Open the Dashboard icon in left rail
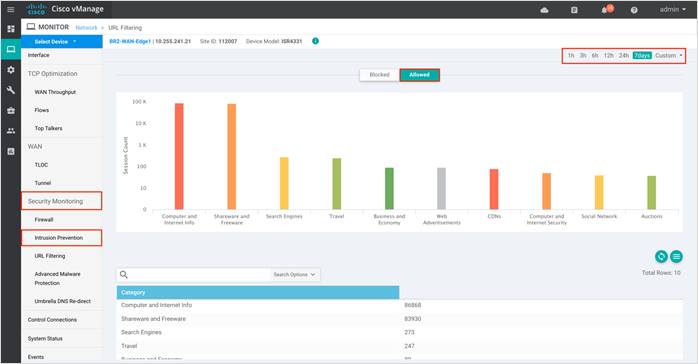 [11, 29]
